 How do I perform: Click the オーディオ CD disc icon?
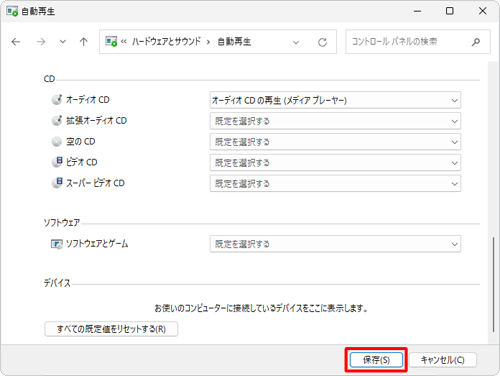point(57,99)
